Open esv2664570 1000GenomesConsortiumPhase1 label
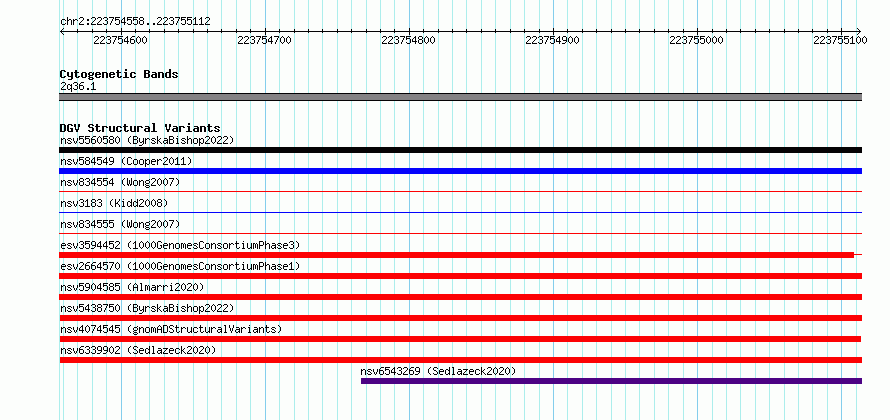Image resolution: width=890 pixels, height=420 pixels. [180, 266]
